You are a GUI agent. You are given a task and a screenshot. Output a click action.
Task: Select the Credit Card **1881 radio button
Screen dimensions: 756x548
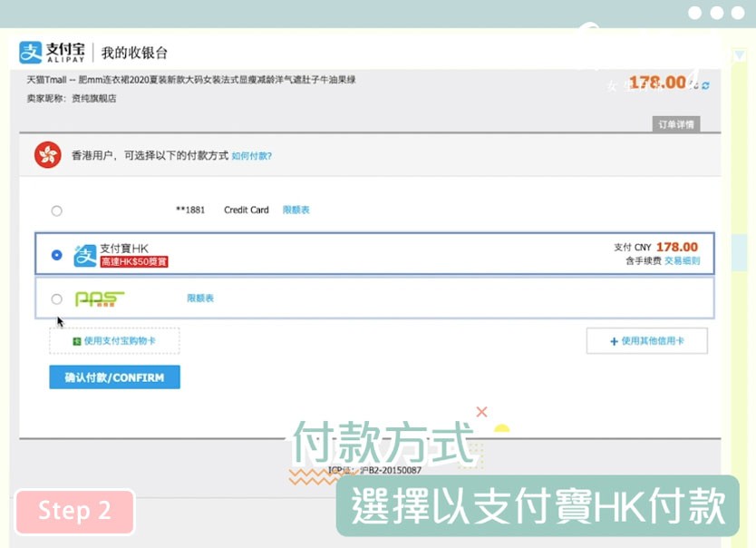click(x=56, y=210)
